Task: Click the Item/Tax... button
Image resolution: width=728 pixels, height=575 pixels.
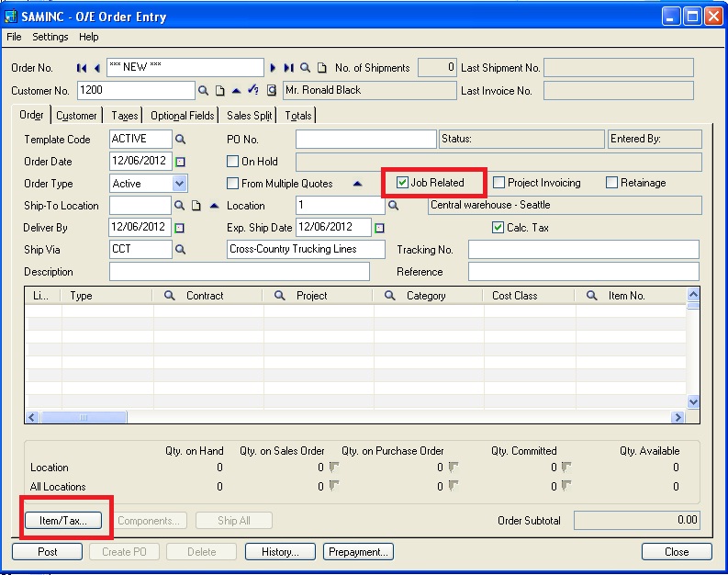Action: click(63, 521)
